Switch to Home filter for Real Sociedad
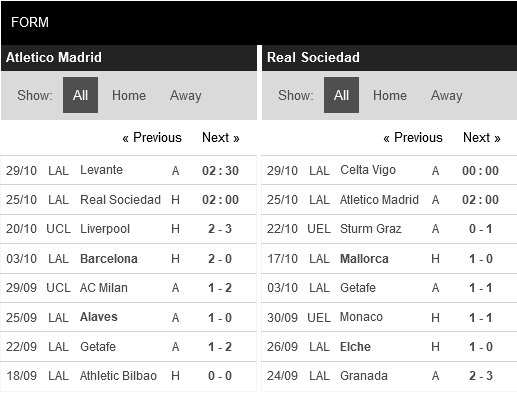The image size is (517, 401). (x=390, y=95)
